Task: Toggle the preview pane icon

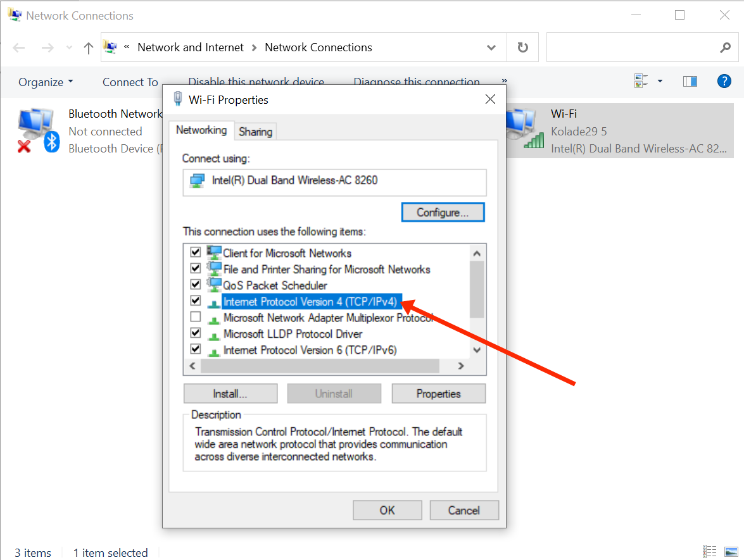Action: pyautogui.click(x=690, y=82)
